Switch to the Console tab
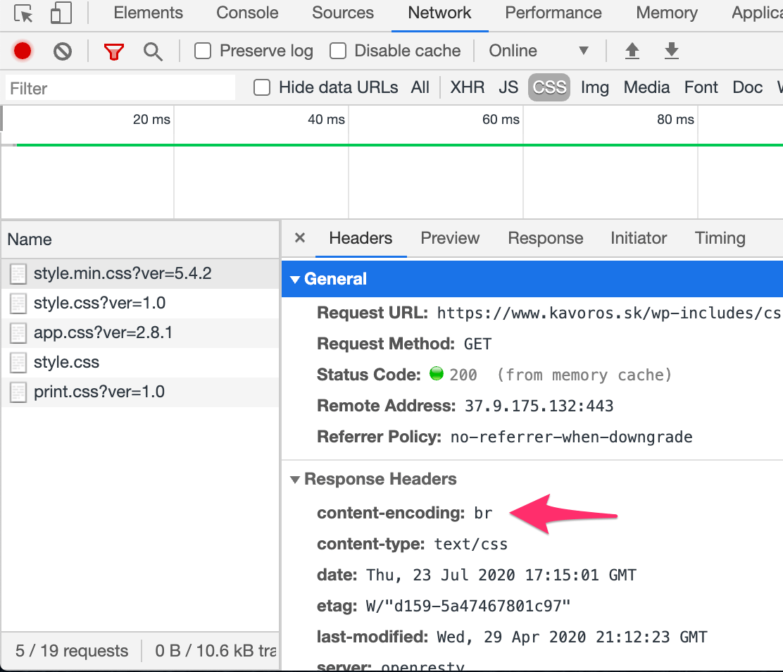 tap(247, 13)
